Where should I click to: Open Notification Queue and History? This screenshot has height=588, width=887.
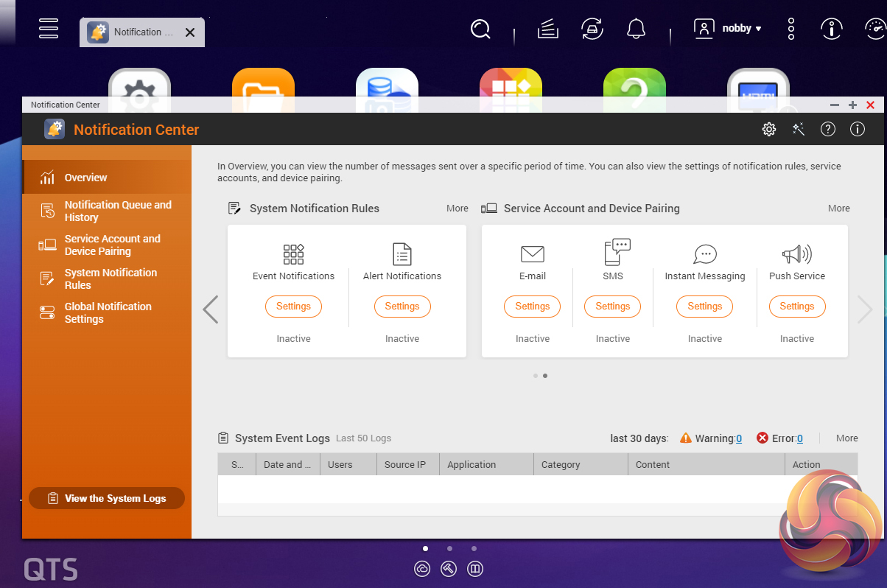click(107, 211)
